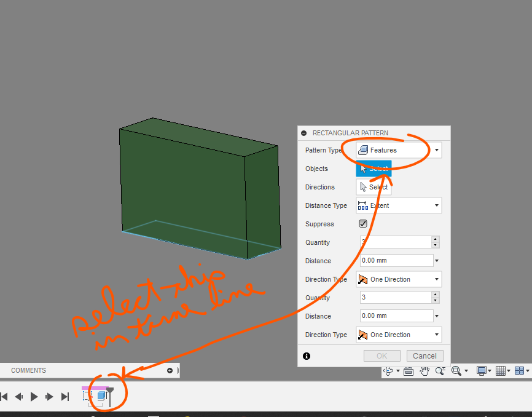Select the sketch feature in the timeline
This screenshot has width=532, height=417.
coord(87,395)
